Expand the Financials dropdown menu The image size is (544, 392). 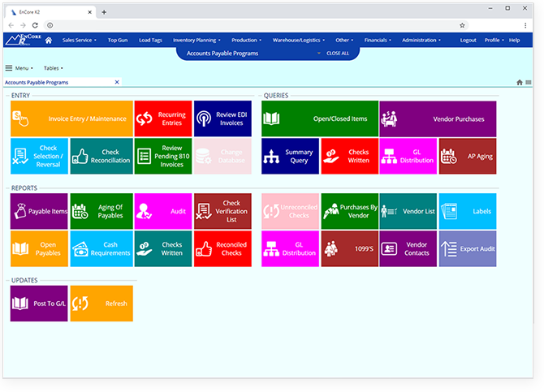tap(378, 40)
